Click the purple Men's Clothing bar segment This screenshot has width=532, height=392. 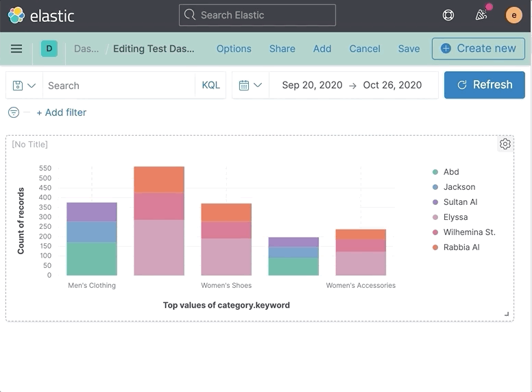[92, 212]
